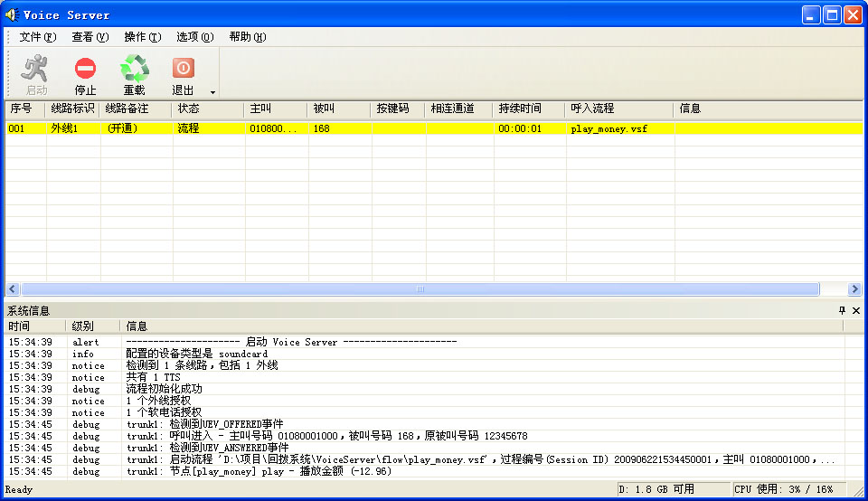Click the Exit (退出) toolbar icon
Viewport: 868px width, 501px height.
(x=183, y=69)
